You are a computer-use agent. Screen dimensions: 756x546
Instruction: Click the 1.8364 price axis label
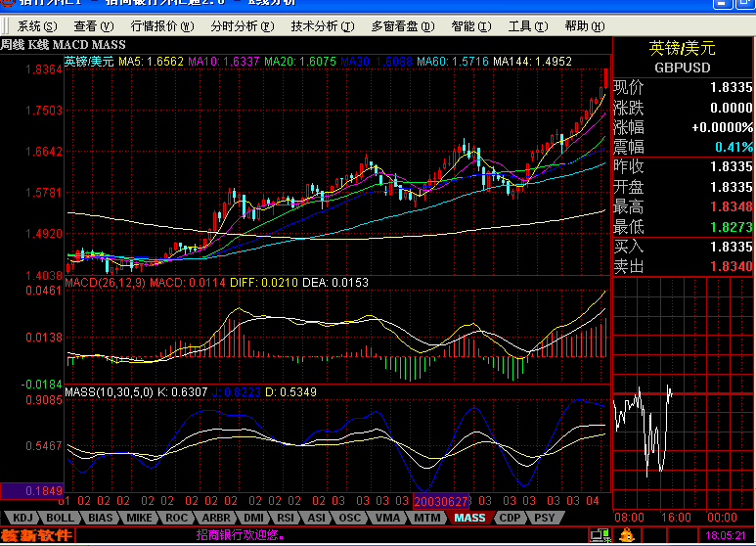44,69
